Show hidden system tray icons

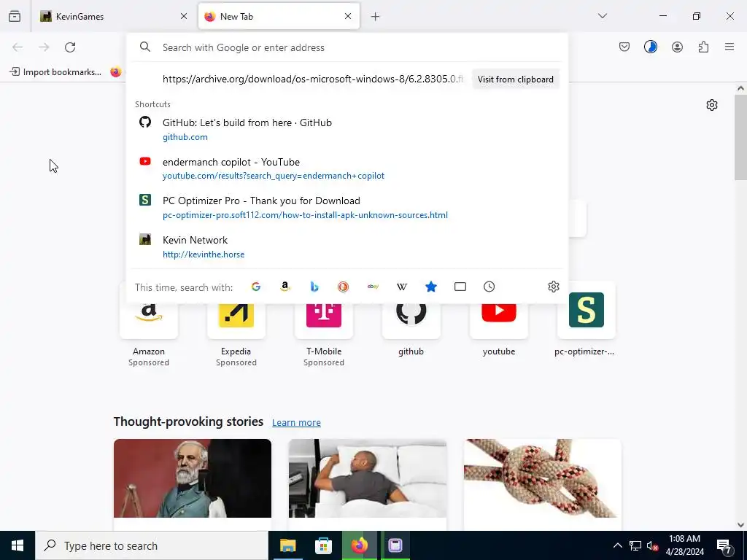click(x=617, y=545)
